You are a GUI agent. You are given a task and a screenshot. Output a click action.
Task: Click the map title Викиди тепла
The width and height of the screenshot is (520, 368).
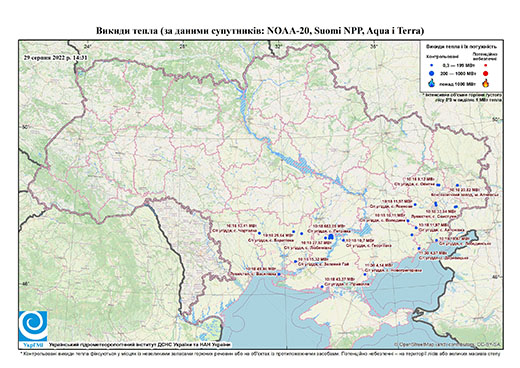[260, 31]
